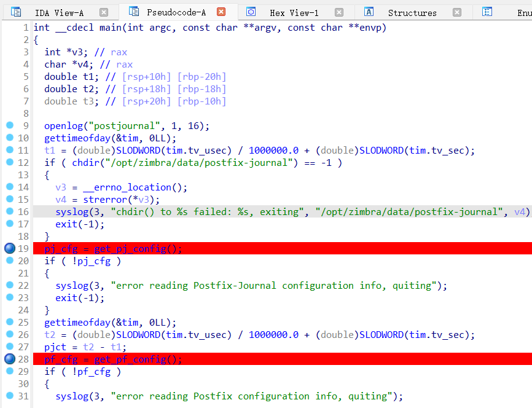Click the get_pj_config function call
Screen dimensions: 532x408
130,249
